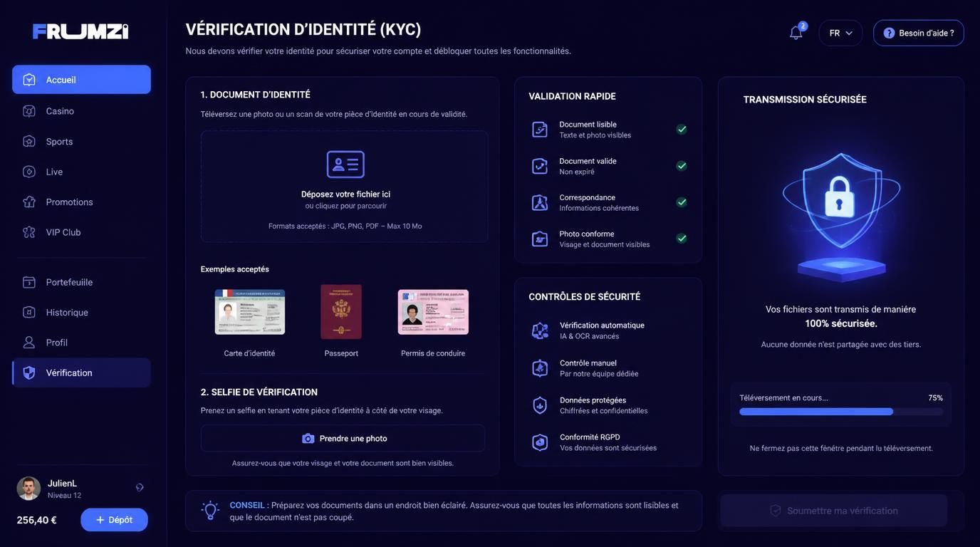Click the lightbulb icon beside CONSEIL
The height and width of the screenshot is (547, 980).
[210, 510]
